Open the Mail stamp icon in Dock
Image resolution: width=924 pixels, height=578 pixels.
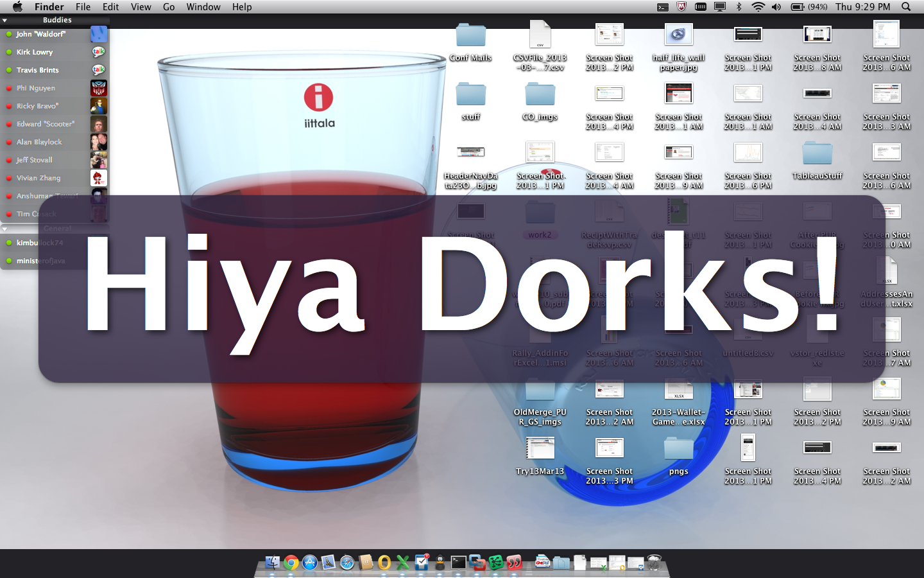point(328,563)
